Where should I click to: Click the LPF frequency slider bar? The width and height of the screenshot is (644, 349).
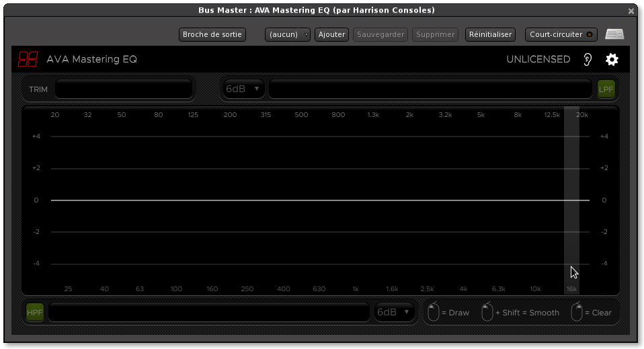[430, 89]
